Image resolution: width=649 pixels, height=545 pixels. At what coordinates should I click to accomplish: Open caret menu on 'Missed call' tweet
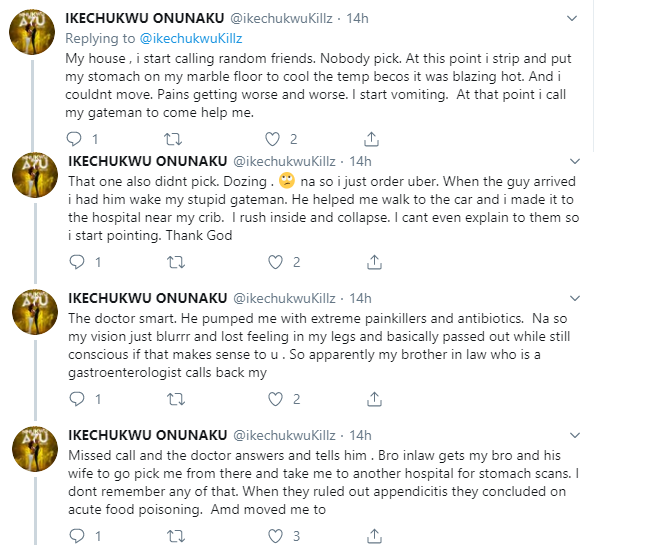[x=575, y=435]
